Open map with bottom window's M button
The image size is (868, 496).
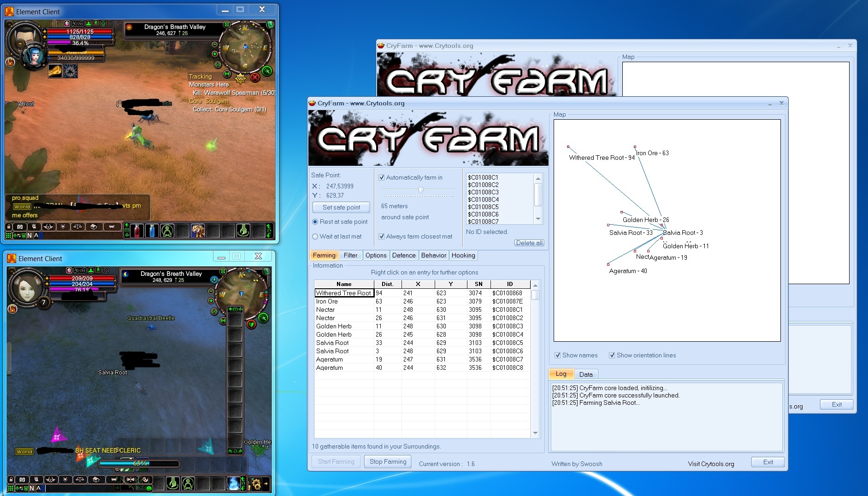(224, 321)
